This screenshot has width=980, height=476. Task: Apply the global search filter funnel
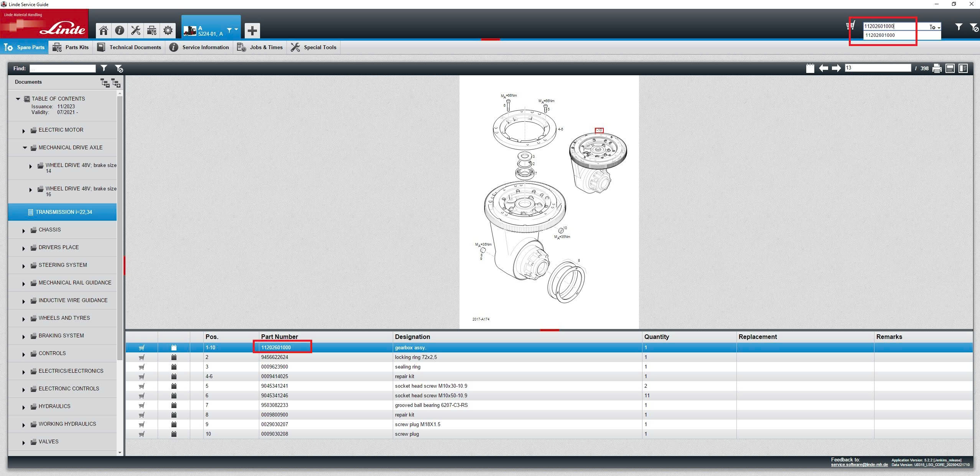959,27
